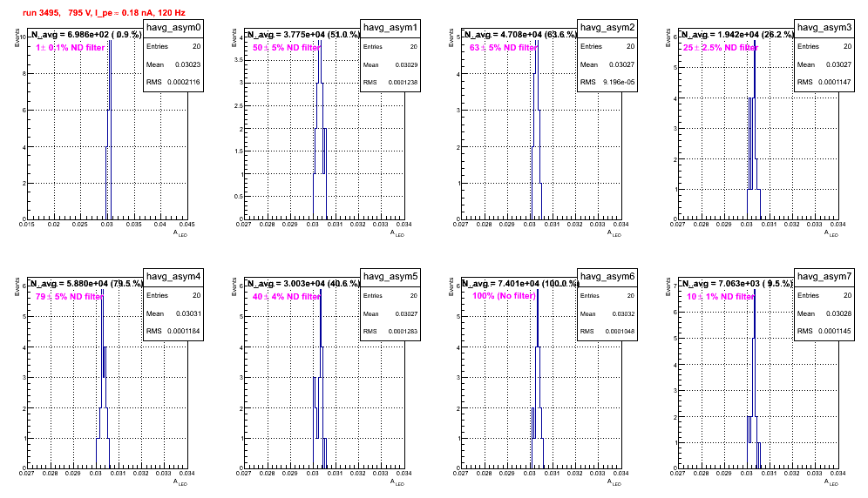Click the A_LED x-axis label of havg_asym7
868x498 pixels.
831,482
